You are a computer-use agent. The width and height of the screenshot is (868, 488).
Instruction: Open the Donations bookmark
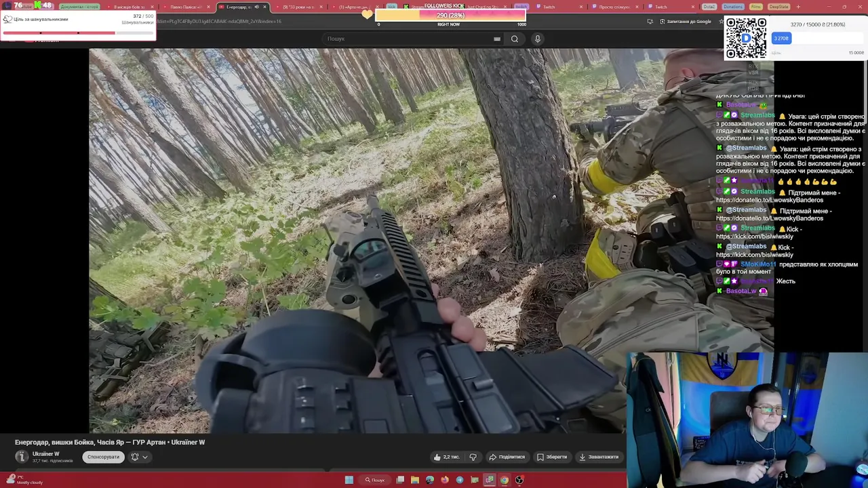click(x=732, y=7)
